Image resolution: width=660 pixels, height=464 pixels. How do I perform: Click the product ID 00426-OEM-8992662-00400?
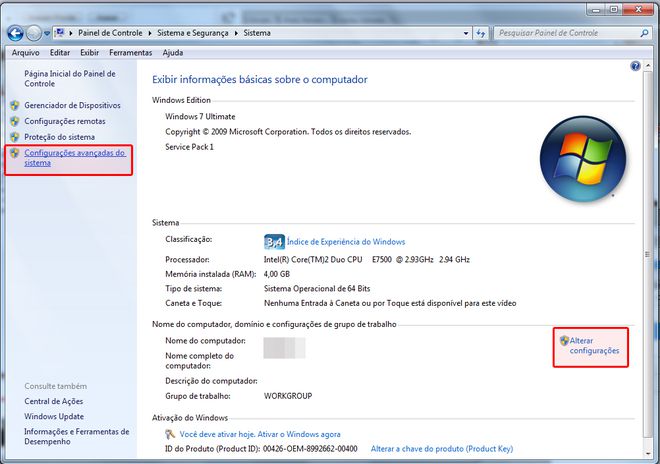[310, 449]
